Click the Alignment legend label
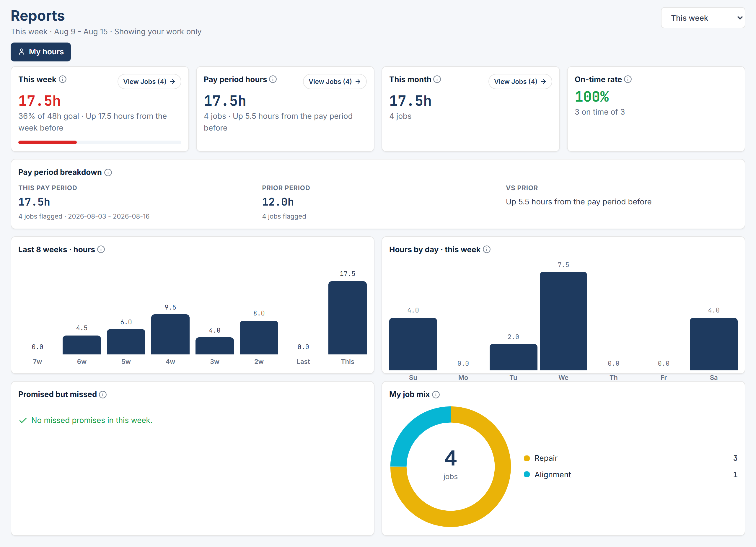 pyautogui.click(x=553, y=474)
